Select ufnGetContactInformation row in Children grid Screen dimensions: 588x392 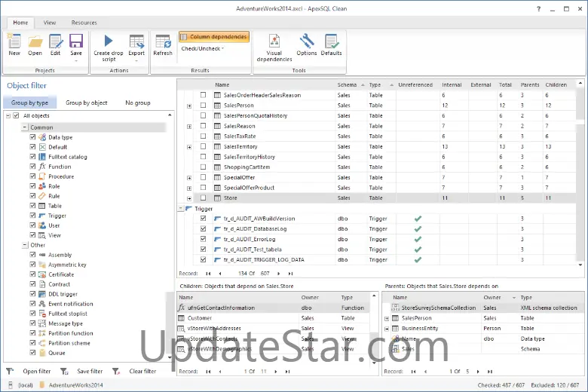(274, 308)
